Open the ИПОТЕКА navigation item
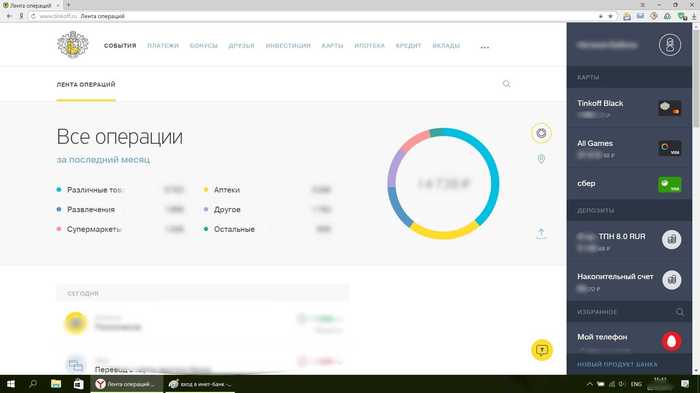The width and height of the screenshot is (700, 393). 369,46
